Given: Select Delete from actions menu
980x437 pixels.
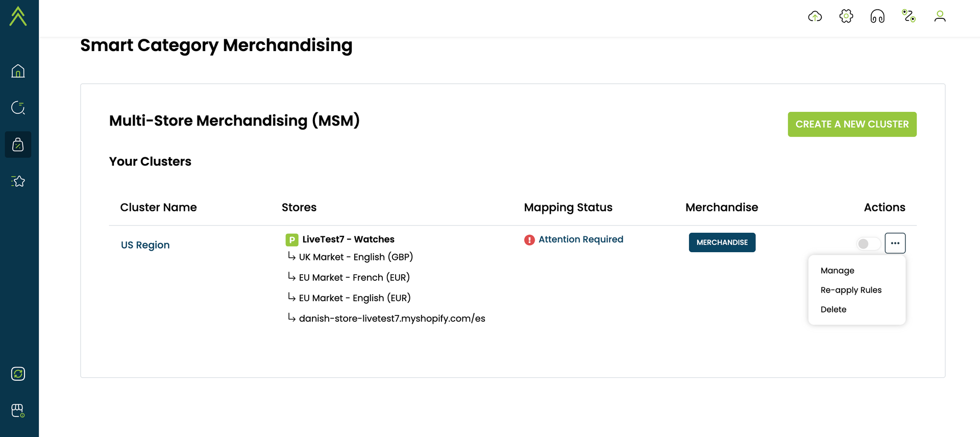Looking at the screenshot, I should click(834, 309).
